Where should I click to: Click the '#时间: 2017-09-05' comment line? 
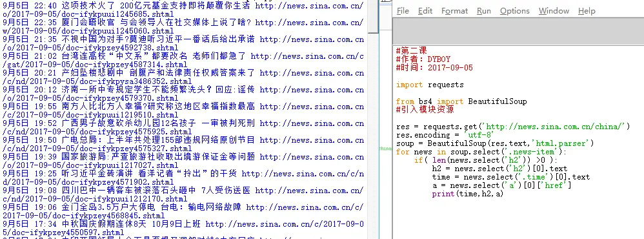(x=434, y=67)
